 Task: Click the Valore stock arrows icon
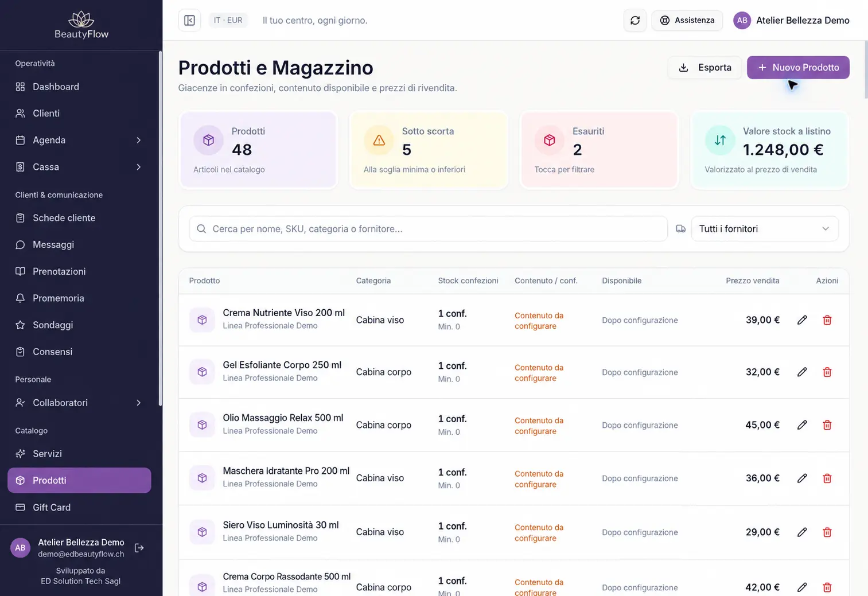point(720,141)
